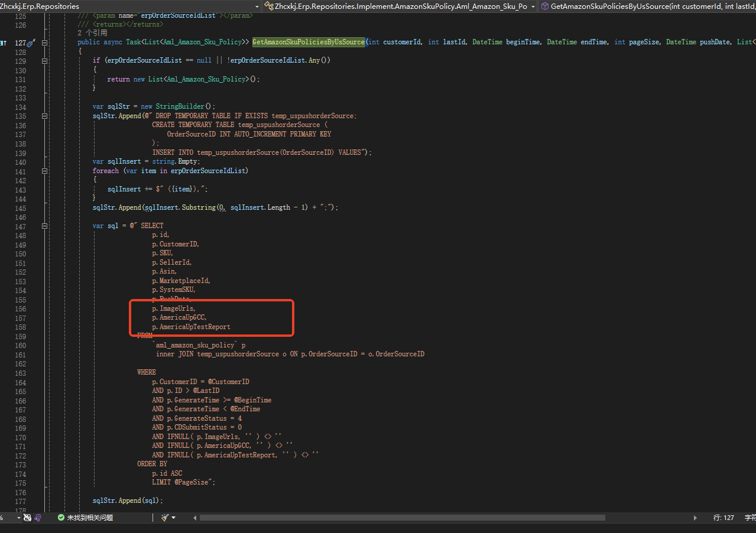
Task: Click 'p.MarketplaceId,' on line 153
Action: pyautogui.click(x=181, y=281)
